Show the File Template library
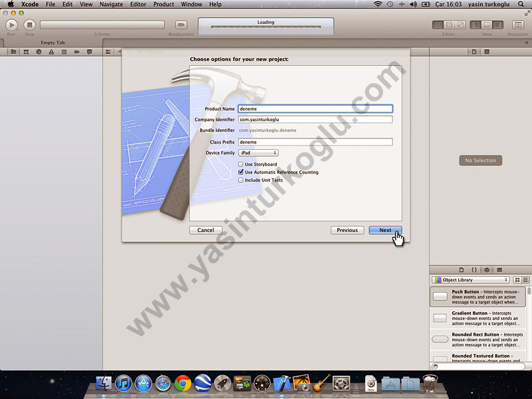532x399 pixels. pos(462,270)
